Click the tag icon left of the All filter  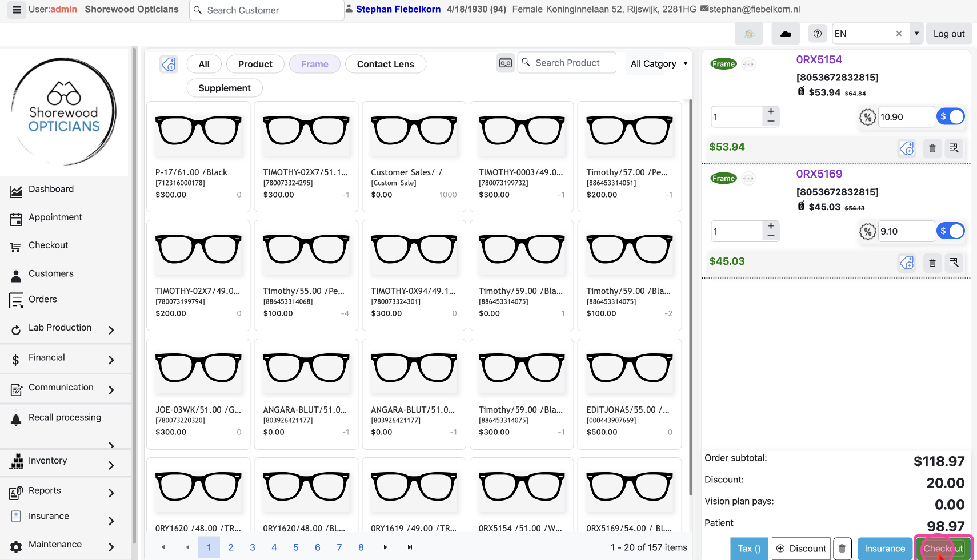click(x=169, y=65)
